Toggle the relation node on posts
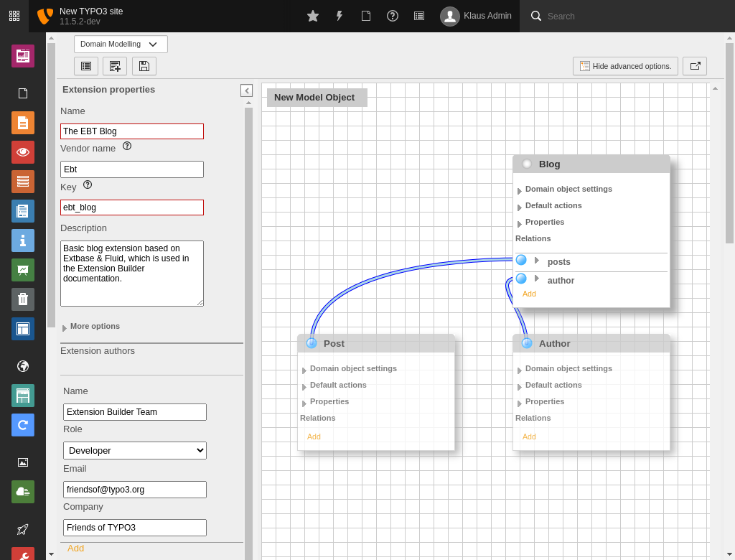 click(520, 259)
